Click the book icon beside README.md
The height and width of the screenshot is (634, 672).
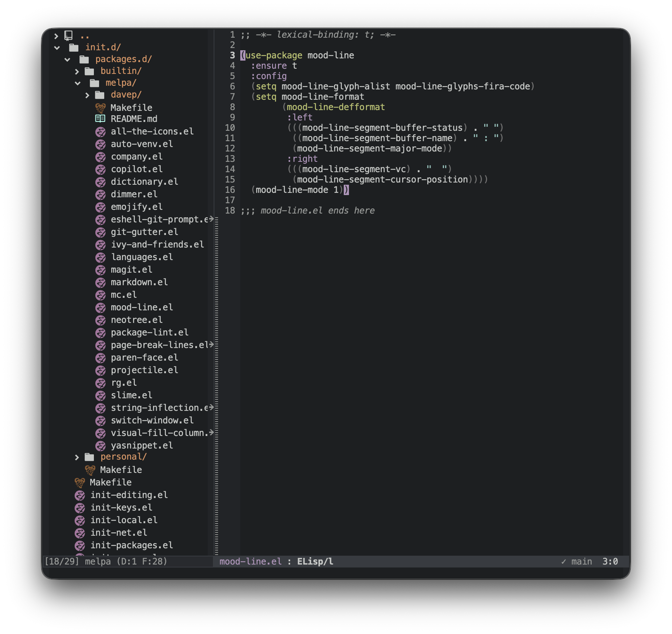(x=100, y=119)
